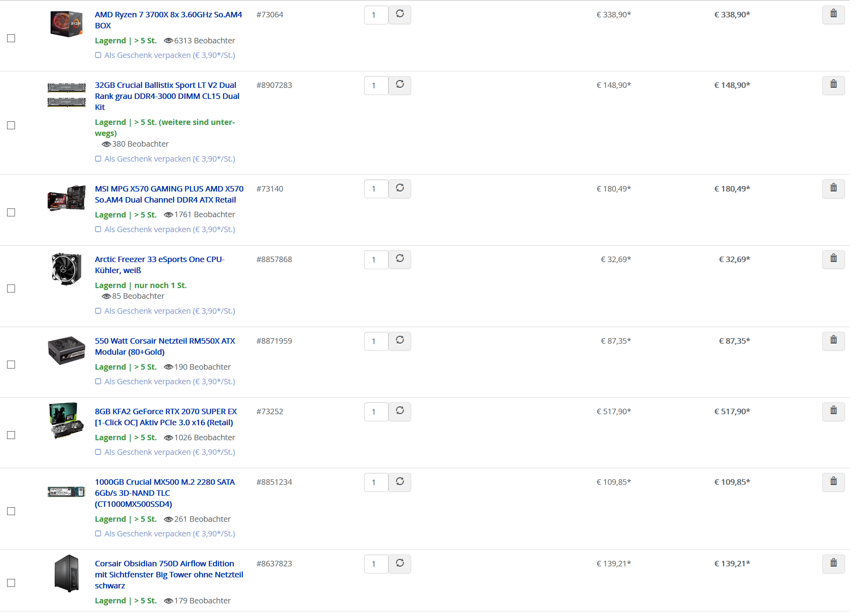Delete the AMD Ryzen 7 3700X from cart
Image resolution: width=863 pixels, height=616 pixels.
pyautogui.click(x=833, y=15)
